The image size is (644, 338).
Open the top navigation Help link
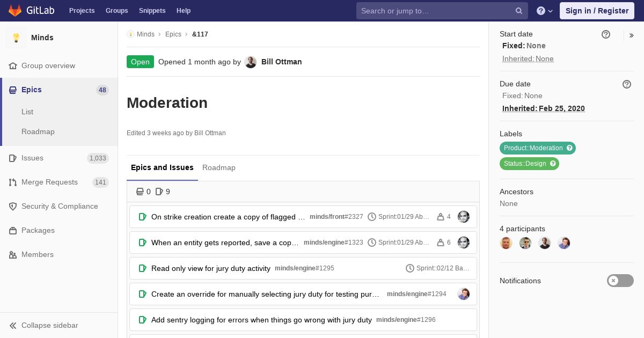click(x=184, y=11)
